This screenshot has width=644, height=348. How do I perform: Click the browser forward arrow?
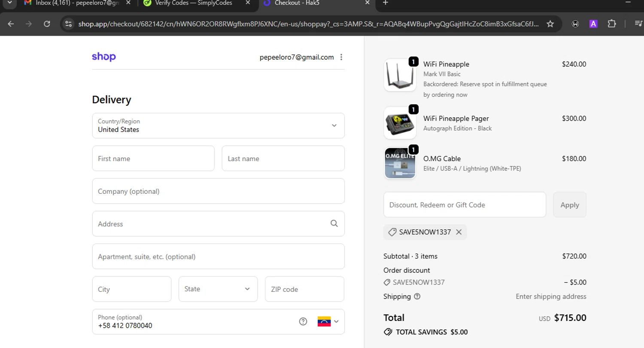click(x=29, y=24)
